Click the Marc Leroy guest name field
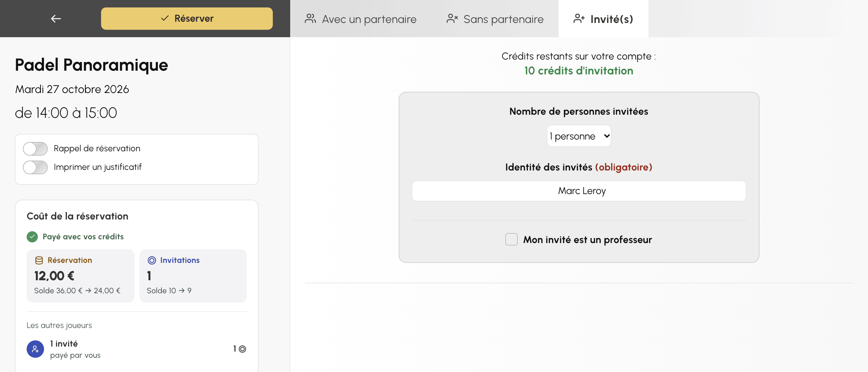868x372 pixels. pyautogui.click(x=578, y=191)
